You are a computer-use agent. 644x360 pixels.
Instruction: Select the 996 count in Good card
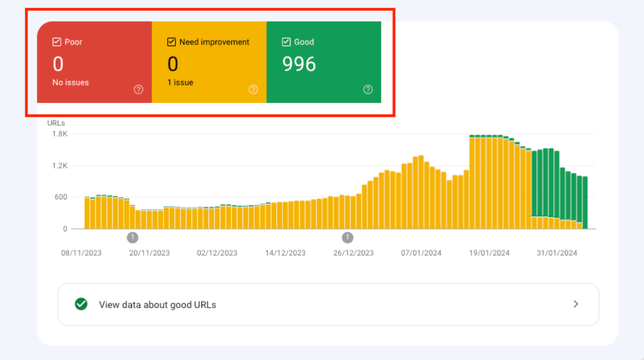coord(299,64)
